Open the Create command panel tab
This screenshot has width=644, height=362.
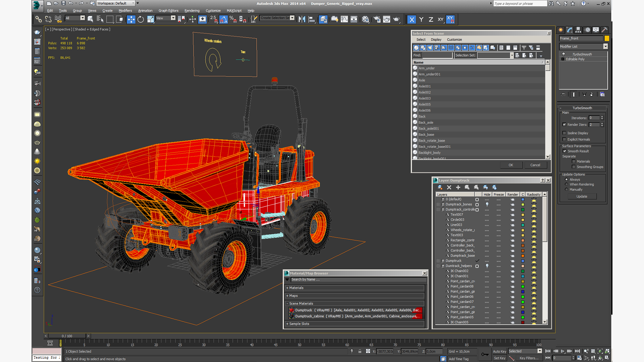(561, 30)
